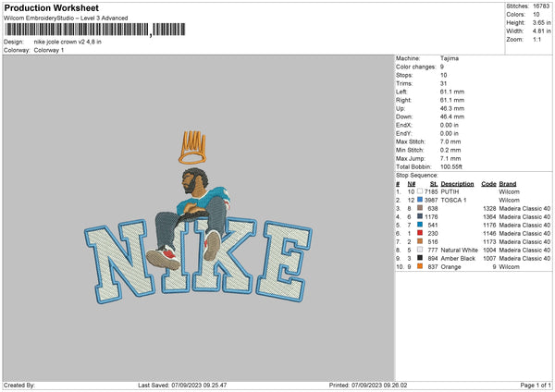Click the Total Bobbin value 100.55ft
555x392 pixels.
pyautogui.click(x=451, y=166)
